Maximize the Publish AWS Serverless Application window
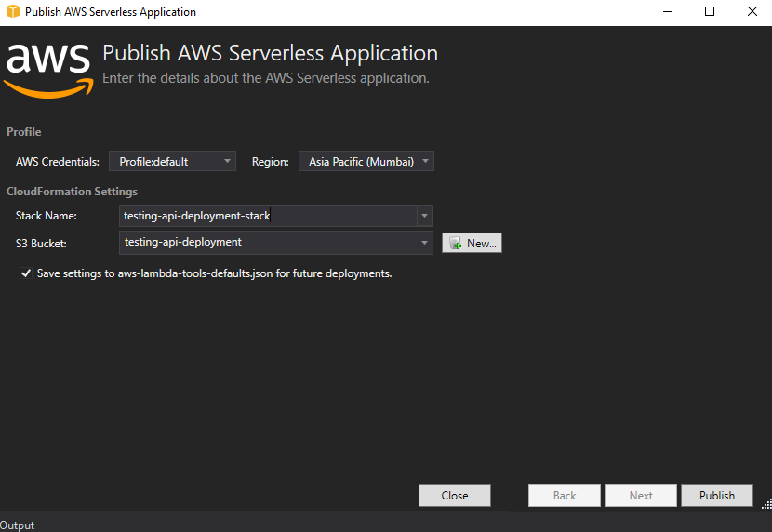The width and height of the screenshot is (772, 532). pyautogui.click(x=710, y=11)
